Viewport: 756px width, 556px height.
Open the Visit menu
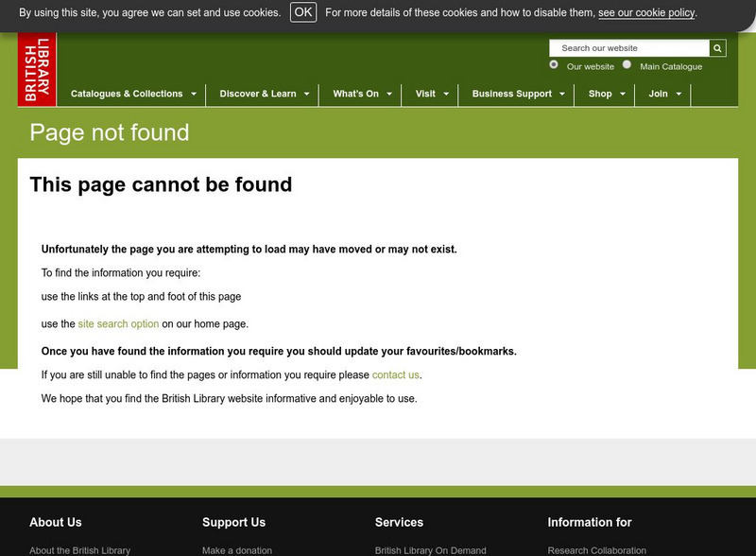(425, 94)
